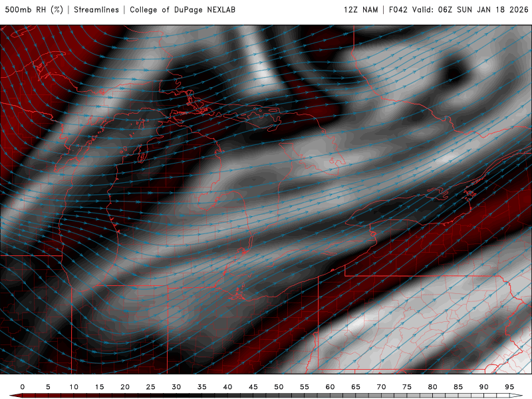Image resolution: width=532 pixels, height=399 pixels.
Task: Click the "College of DuPage NEXLAB" text
Action: point(182,10)
